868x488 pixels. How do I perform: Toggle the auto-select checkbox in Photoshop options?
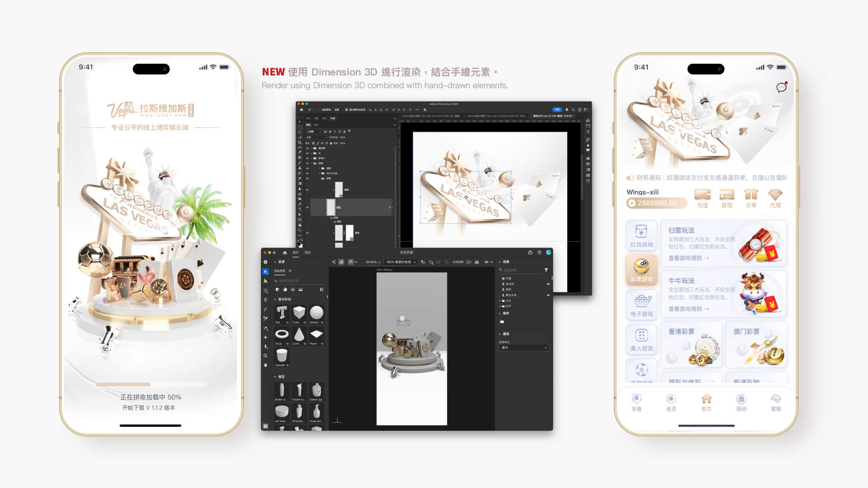click(x=319, y=110)
